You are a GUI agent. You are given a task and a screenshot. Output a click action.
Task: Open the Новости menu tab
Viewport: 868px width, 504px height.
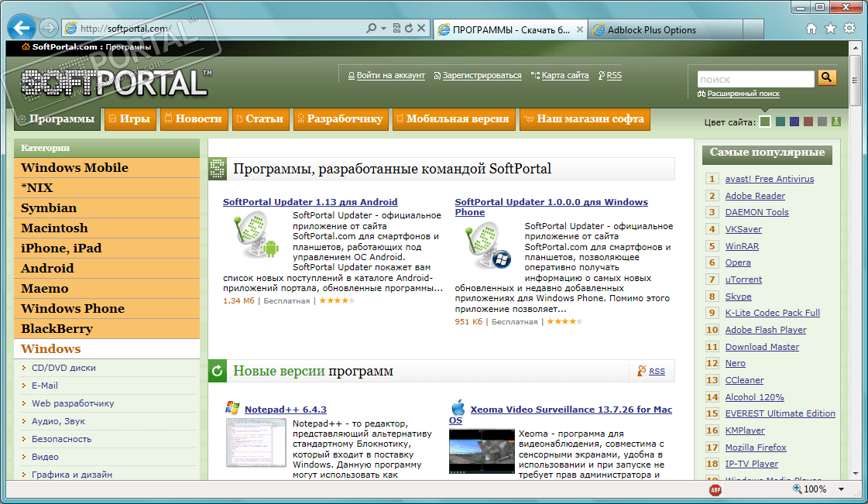194,119
